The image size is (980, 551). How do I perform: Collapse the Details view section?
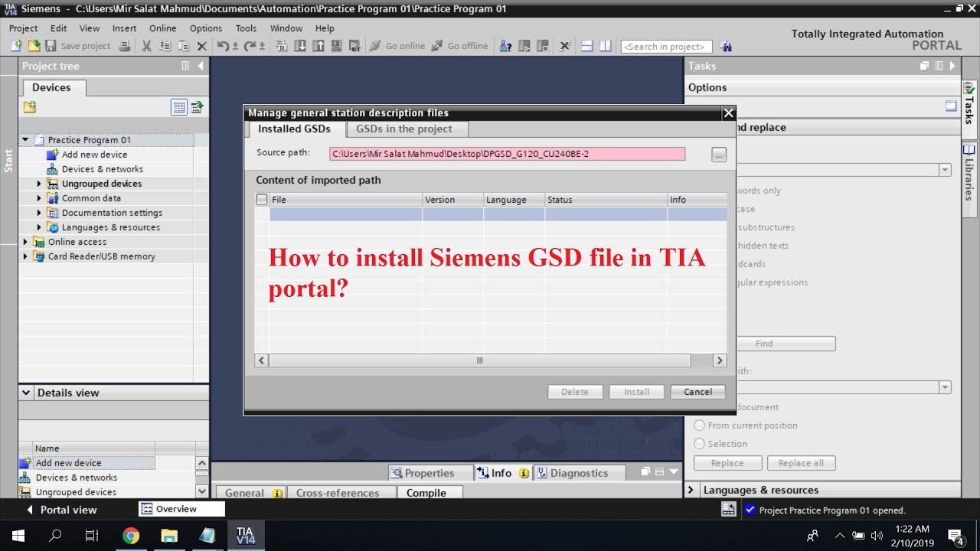point(27,393)
